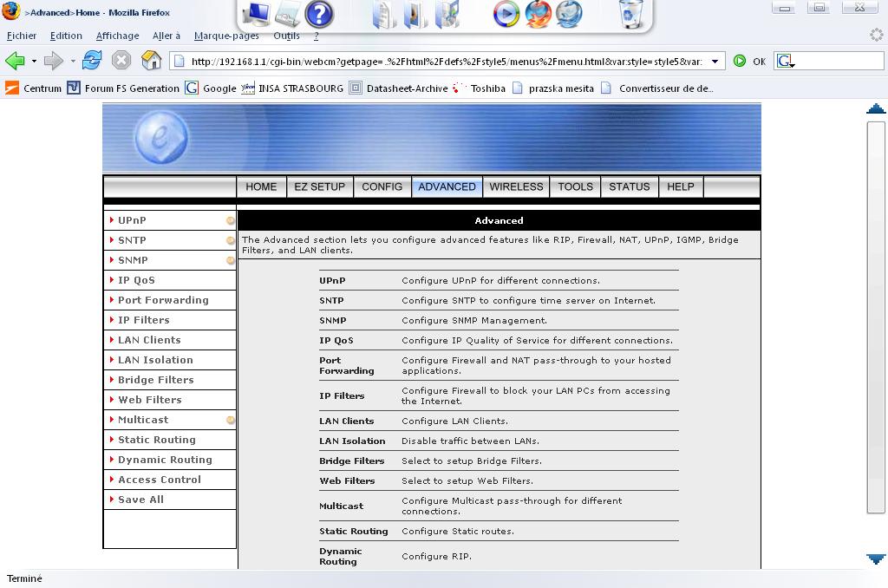
Task: Switch to the WIRELESS tab
Action: tap(516, 187)
